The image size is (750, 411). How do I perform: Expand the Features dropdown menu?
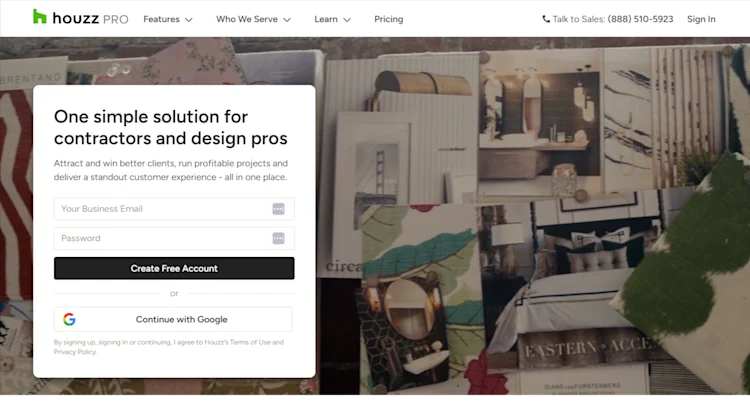(167, 19)
